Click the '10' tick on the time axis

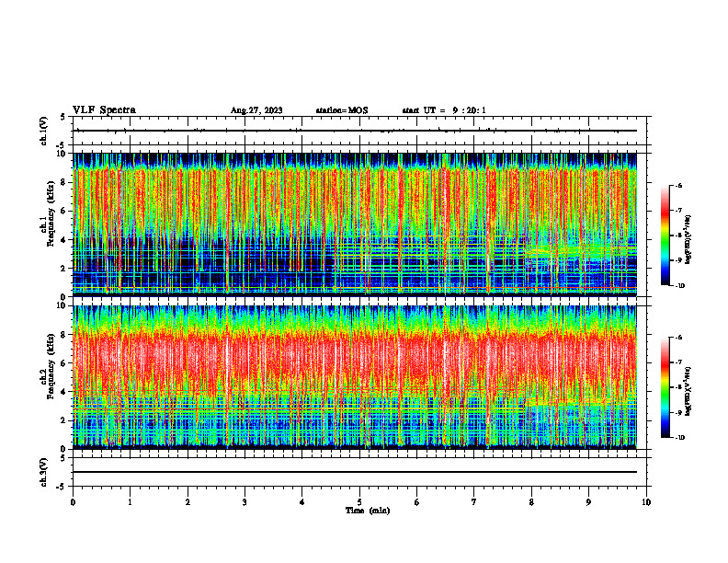pyautogui.click(x=646, y=502)
